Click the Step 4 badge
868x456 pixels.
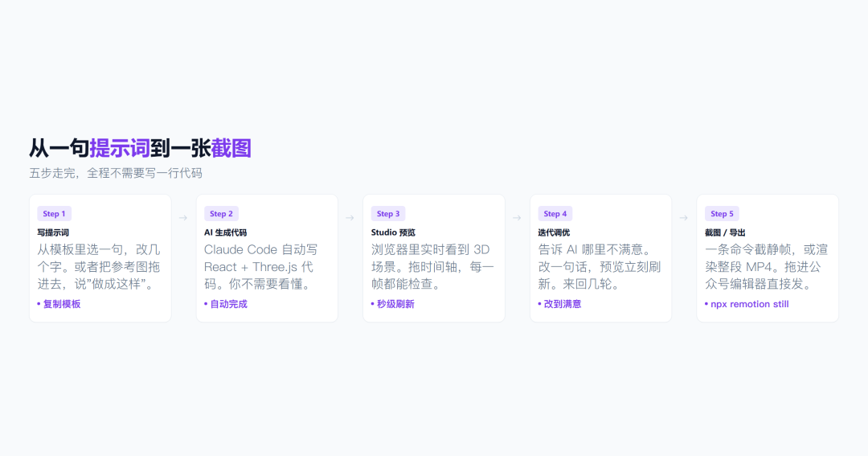555,214
